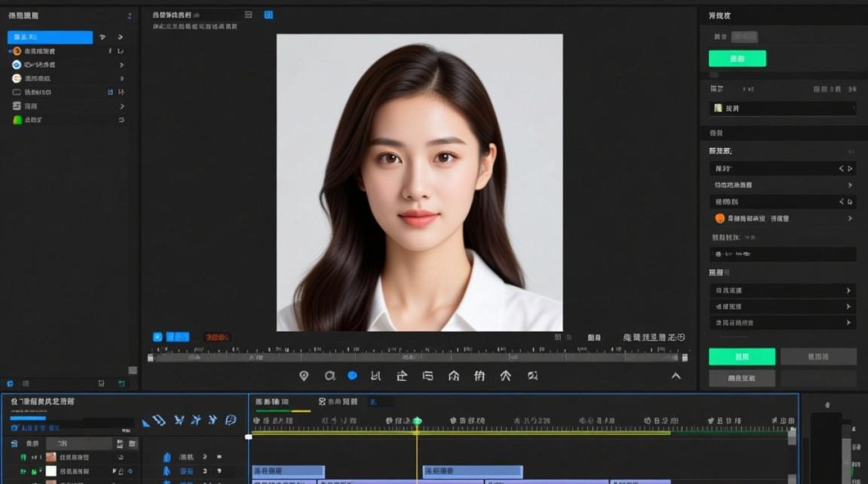The width and height of the screenshot is (868, 484).
Task: Click the green square icon in the left list
Action: 17,120
